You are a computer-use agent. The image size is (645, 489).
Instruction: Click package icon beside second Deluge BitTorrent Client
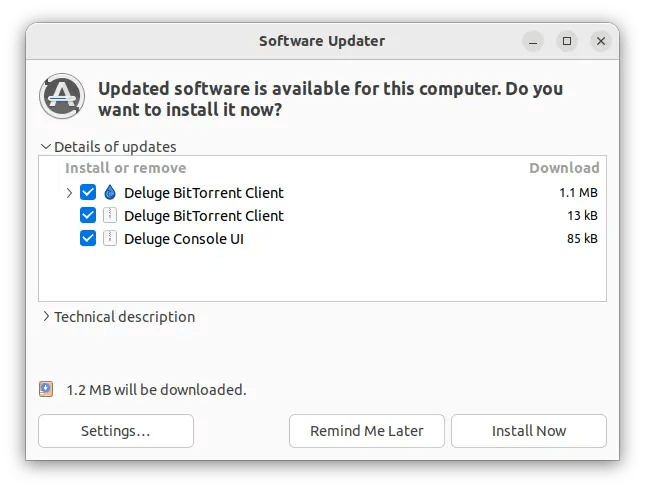click(110, 215)
